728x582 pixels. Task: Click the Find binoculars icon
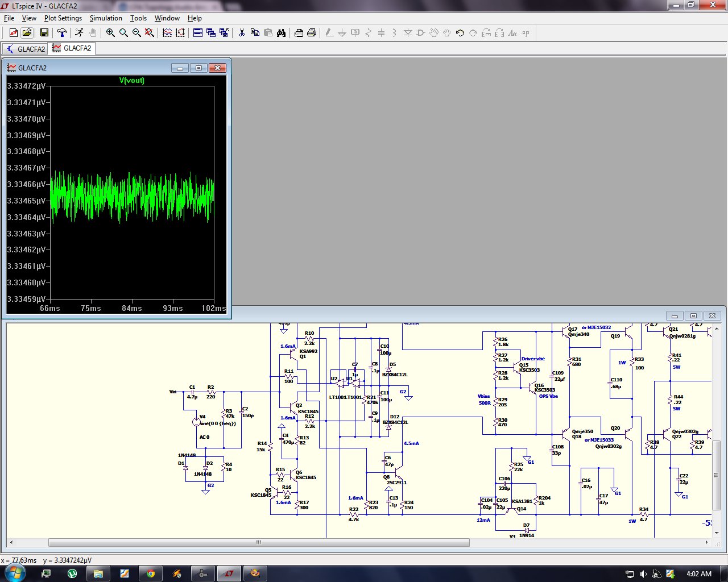pyautogui.click(x=281, y=33)
